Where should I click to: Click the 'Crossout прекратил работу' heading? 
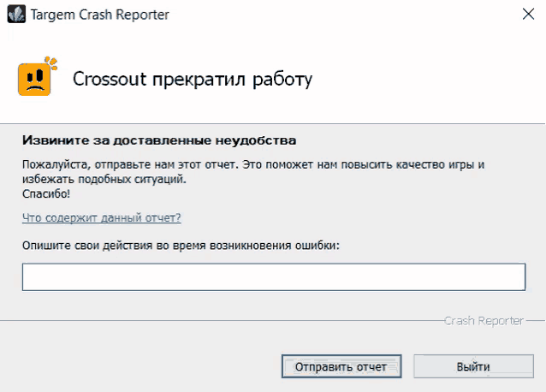tap(193, 80)
